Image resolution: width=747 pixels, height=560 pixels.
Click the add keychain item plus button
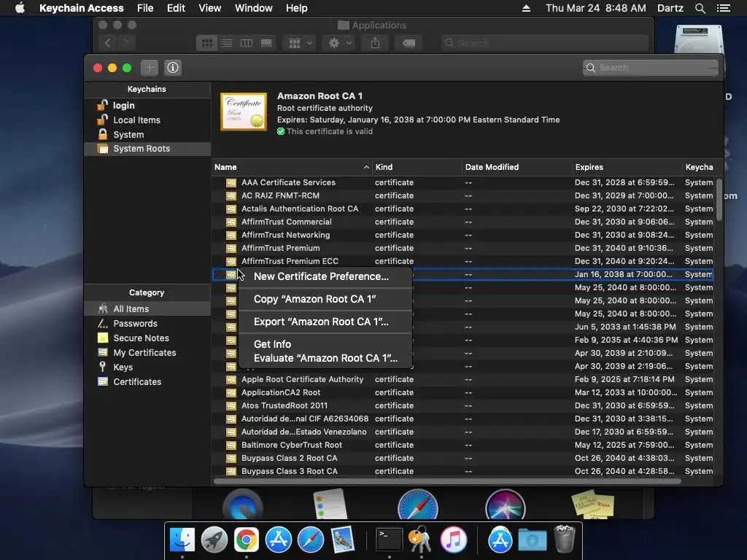pos(149,68)
